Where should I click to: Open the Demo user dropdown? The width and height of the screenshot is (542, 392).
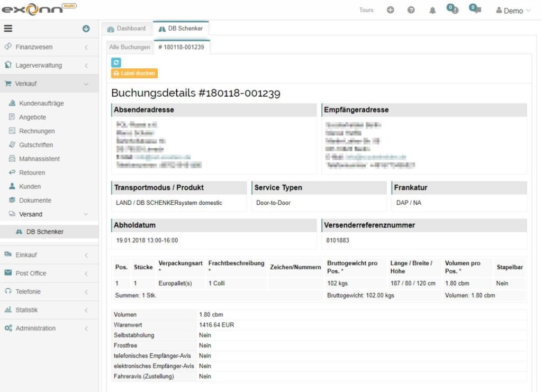[x=513, y=11]
